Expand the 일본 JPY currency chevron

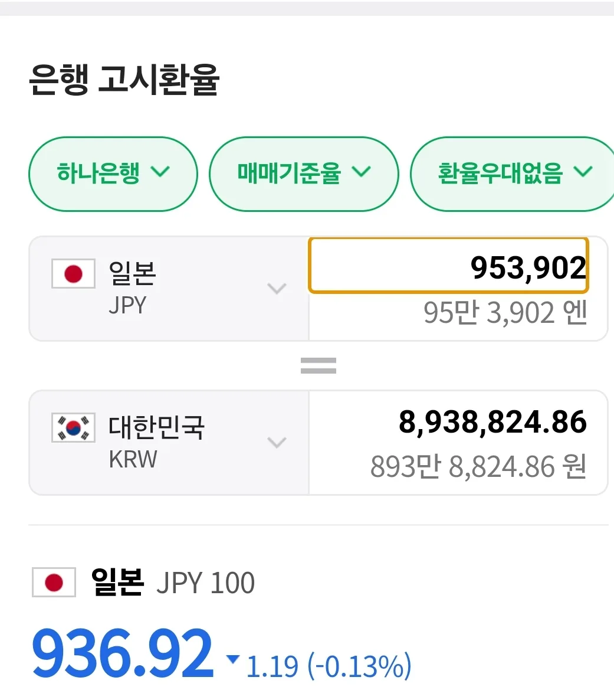[277, 289]
